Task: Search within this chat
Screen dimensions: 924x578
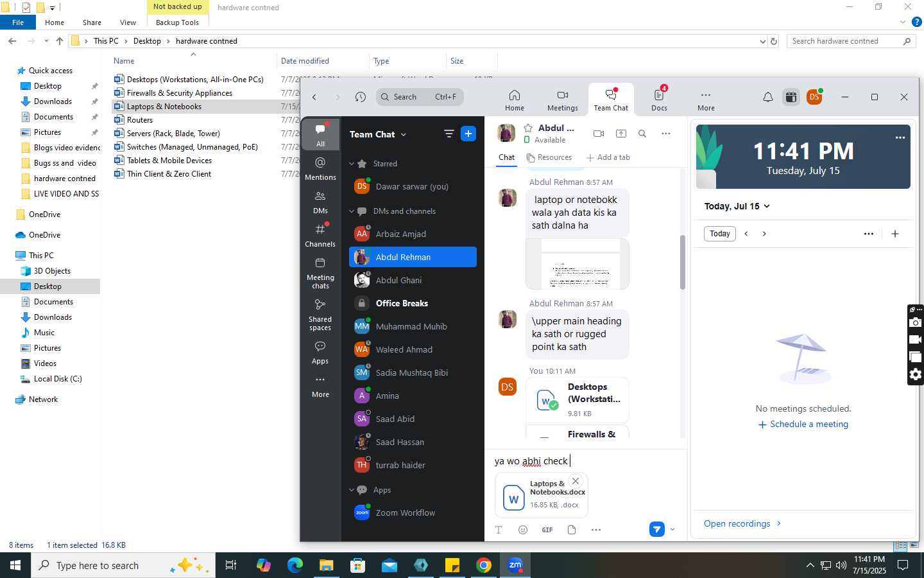Action: tap(642, 134)
